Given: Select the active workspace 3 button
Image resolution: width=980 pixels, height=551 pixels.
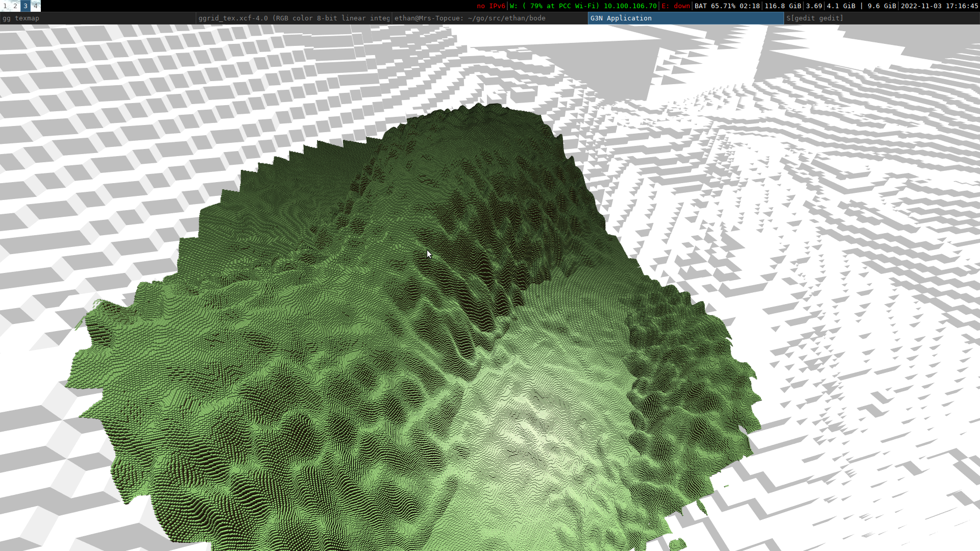Looking at the screenshot, I should 26,6.
